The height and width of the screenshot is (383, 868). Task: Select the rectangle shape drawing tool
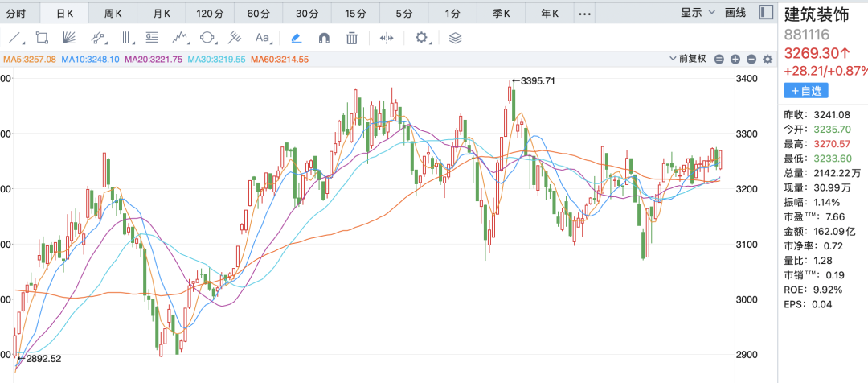42,38
